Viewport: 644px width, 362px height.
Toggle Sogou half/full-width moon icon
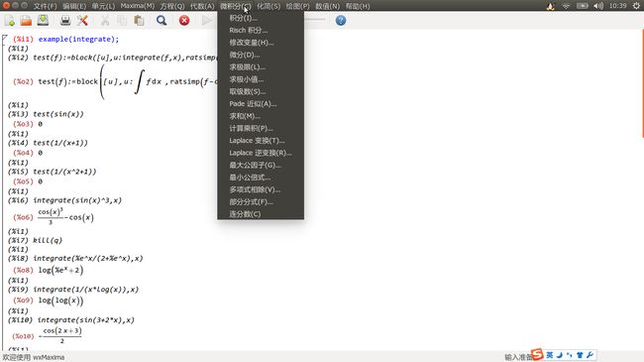click(x=560, y=355)
